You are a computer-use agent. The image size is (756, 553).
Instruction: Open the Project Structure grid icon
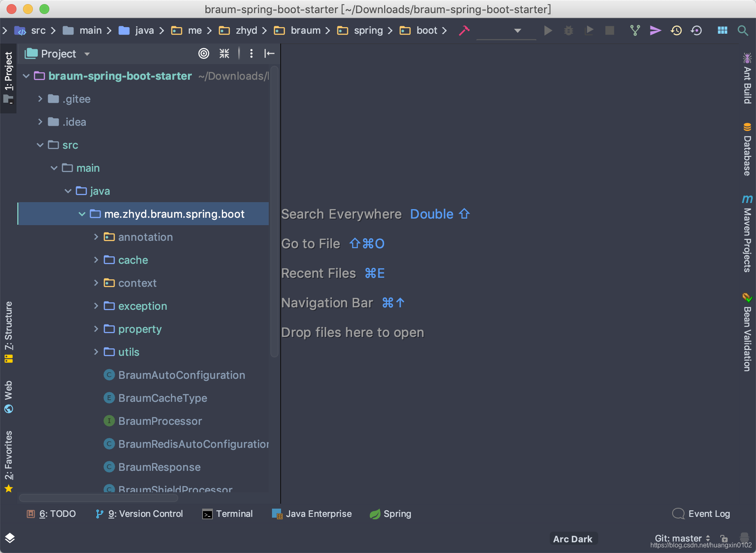pyautogui.click(x=722, y=30)
